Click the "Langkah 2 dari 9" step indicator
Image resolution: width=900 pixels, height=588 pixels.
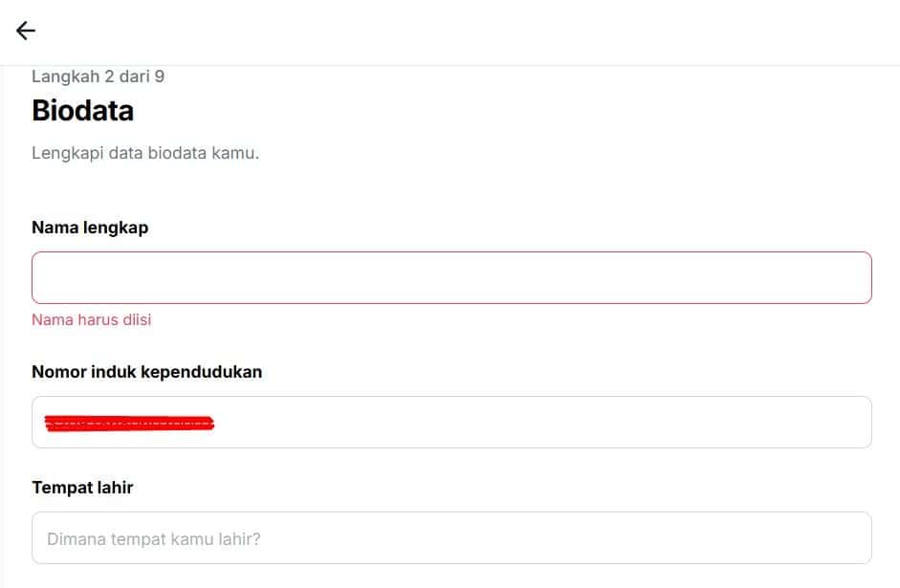click(x=98, y=76)
